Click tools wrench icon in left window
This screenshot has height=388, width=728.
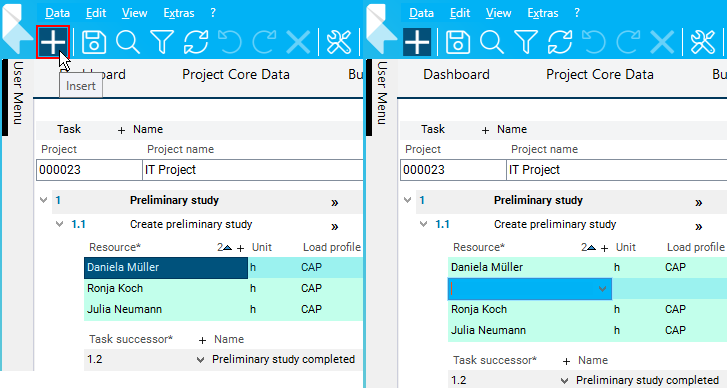tap(339, 42)
